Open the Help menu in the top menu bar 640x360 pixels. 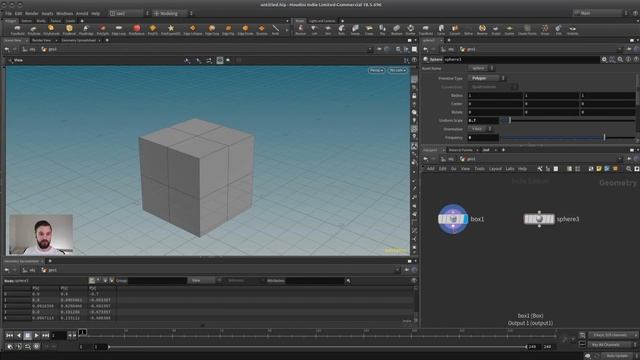[x=96, y=13]
